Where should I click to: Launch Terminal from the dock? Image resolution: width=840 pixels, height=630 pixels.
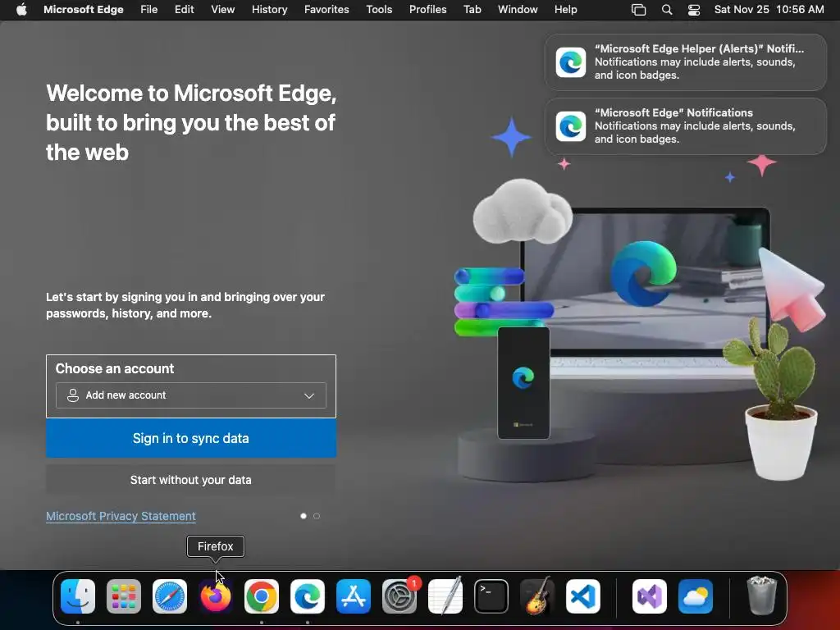click(491, 596)
